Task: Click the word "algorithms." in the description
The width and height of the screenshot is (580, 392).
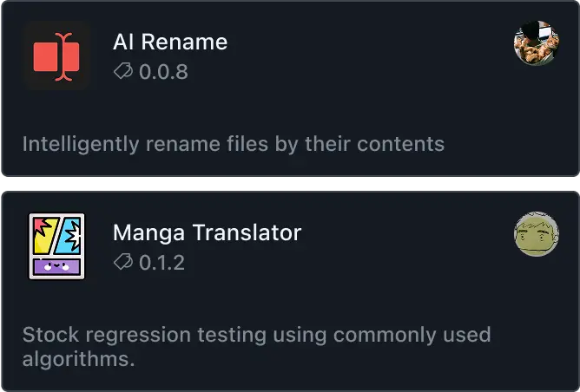Action: pos(78,358)
